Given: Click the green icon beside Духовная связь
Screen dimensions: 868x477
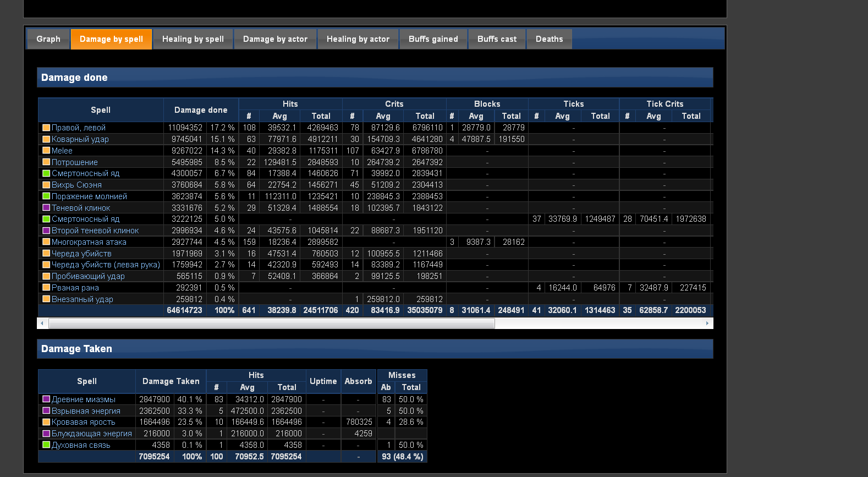Looking at the screenshot, I should [46, 445].
